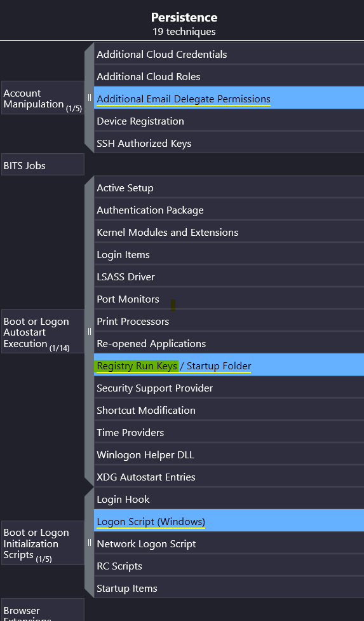Viewport: 364px width, 621px height.
Task: Collapse Boot or Logon Initialization Scripts handle
Action: [90, 543]
